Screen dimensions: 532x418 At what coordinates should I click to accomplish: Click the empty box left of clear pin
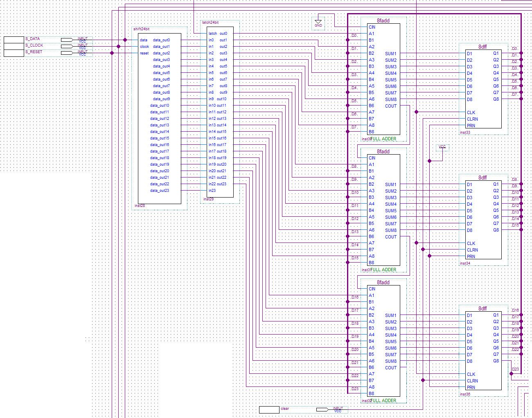tap(269, 409)
